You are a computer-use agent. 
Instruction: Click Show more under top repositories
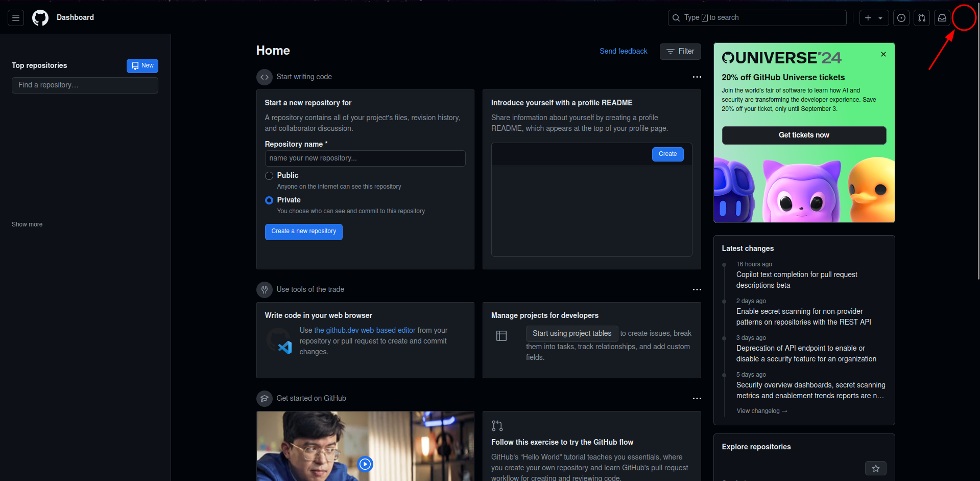tap(27, 224)
